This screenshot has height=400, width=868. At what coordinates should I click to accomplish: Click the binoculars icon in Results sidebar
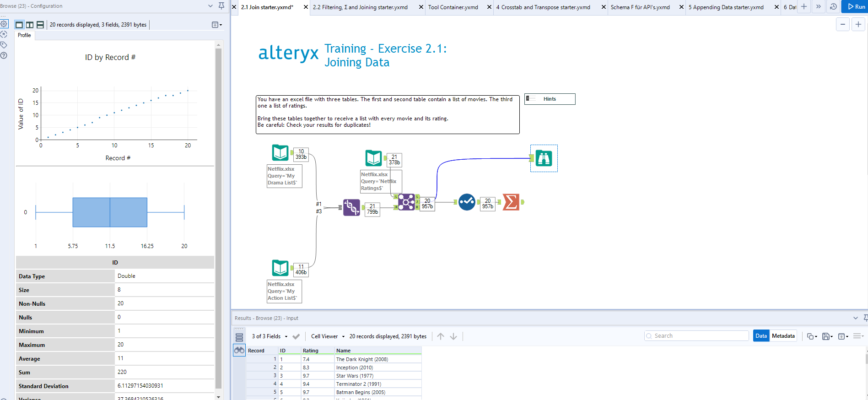[x=239, y=351]
